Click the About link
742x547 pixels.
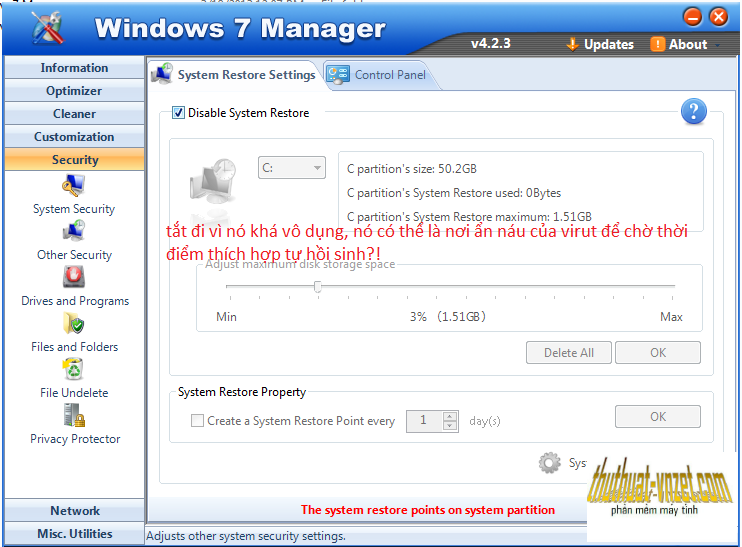coord(688,44)
